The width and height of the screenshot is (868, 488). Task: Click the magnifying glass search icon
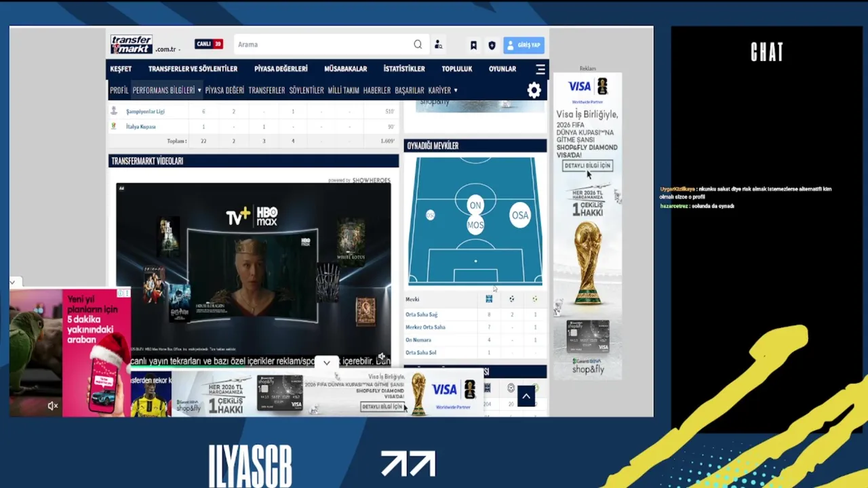(418, 45)
